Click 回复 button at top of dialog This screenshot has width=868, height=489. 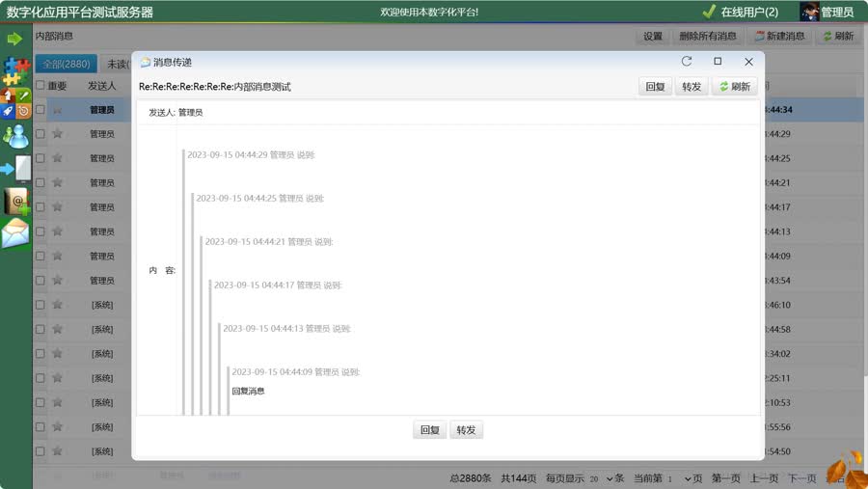tap(655, 87)
